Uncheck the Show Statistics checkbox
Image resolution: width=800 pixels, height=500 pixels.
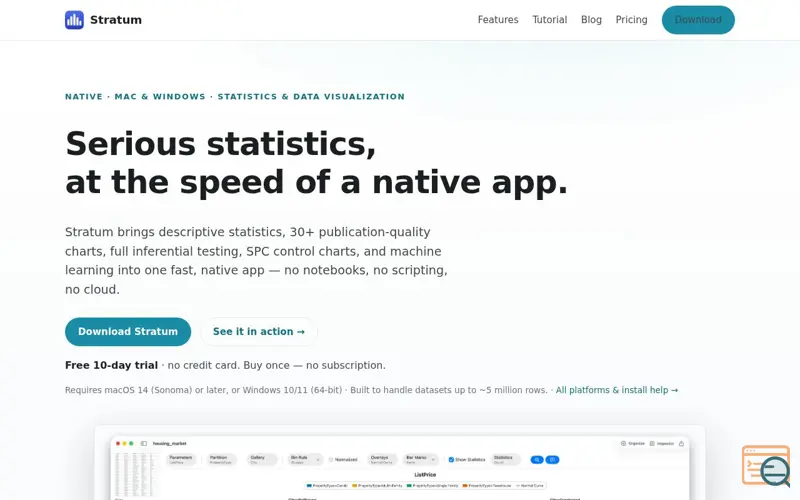coord(451,460)
